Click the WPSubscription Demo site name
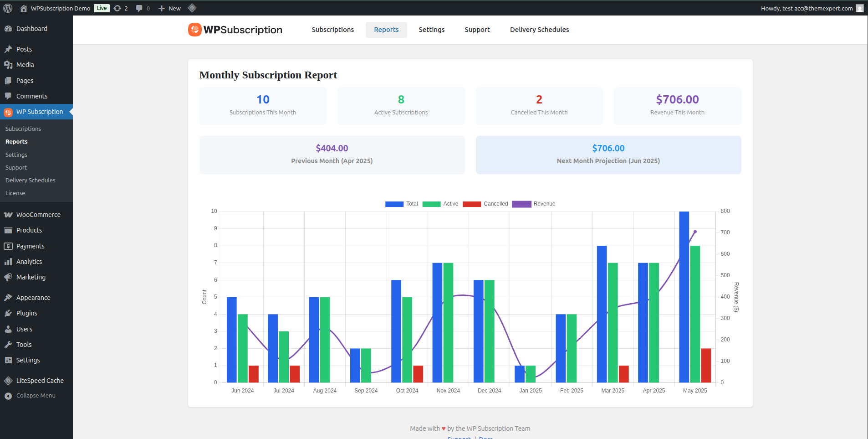The image size is (868, 439). [x=61, y=8]
